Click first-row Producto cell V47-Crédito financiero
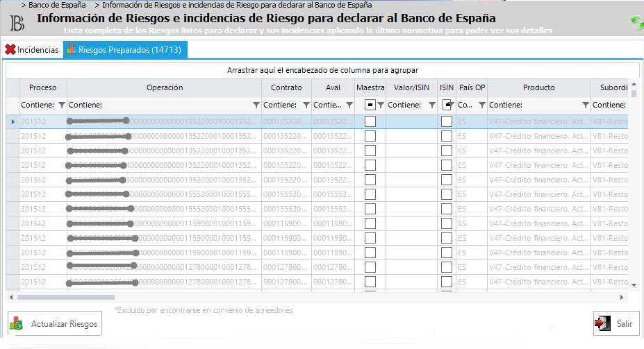 (x=539, y=121)
